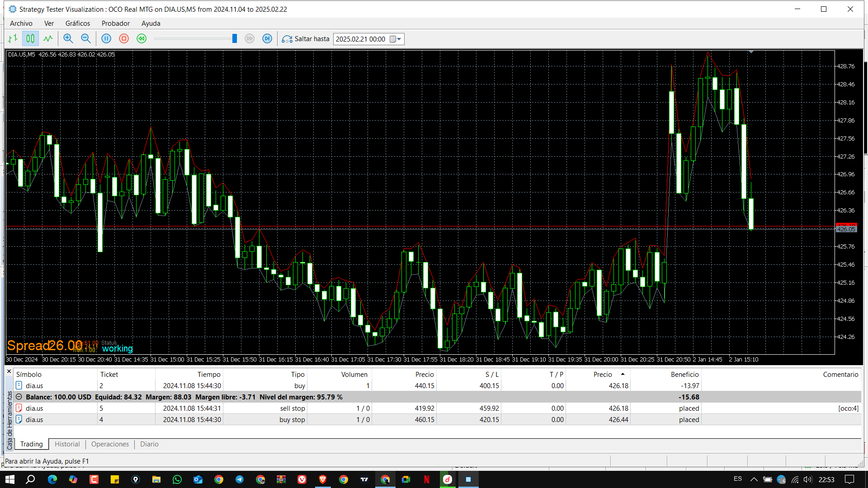
Task: Open Outlook from the taskbar
Action: (198, 479)
